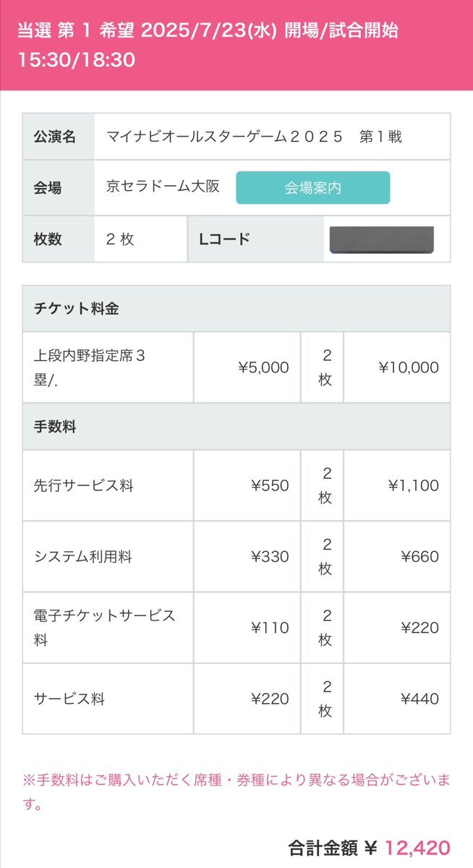Click the Lコード label cell
Viewport: 473px width, 868px height.
[x=255, y=239]
